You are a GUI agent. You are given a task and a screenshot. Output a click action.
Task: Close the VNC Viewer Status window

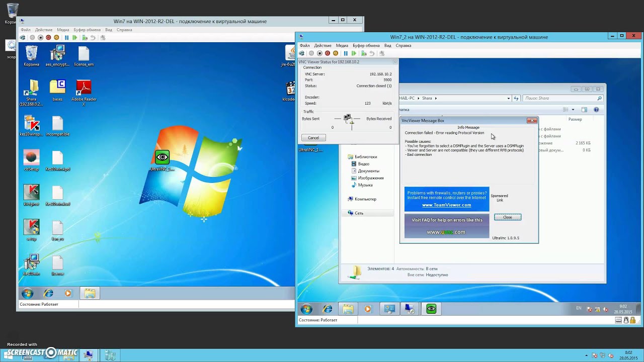pos(395,62)
